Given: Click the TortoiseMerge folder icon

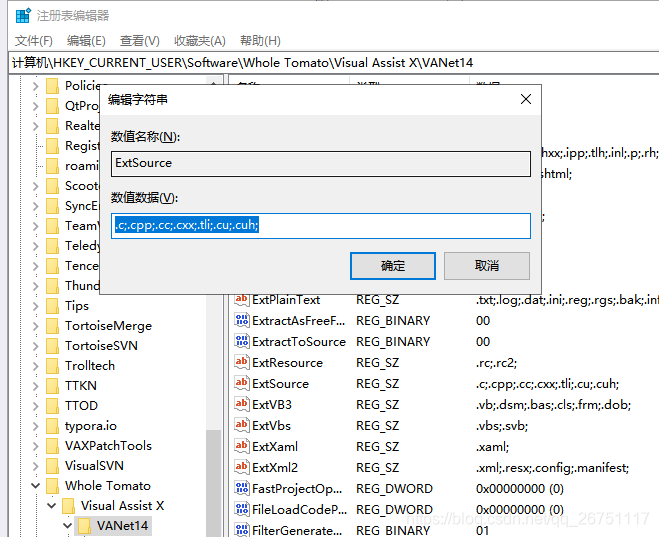Looking at the screenshot, I should point(53,326).
